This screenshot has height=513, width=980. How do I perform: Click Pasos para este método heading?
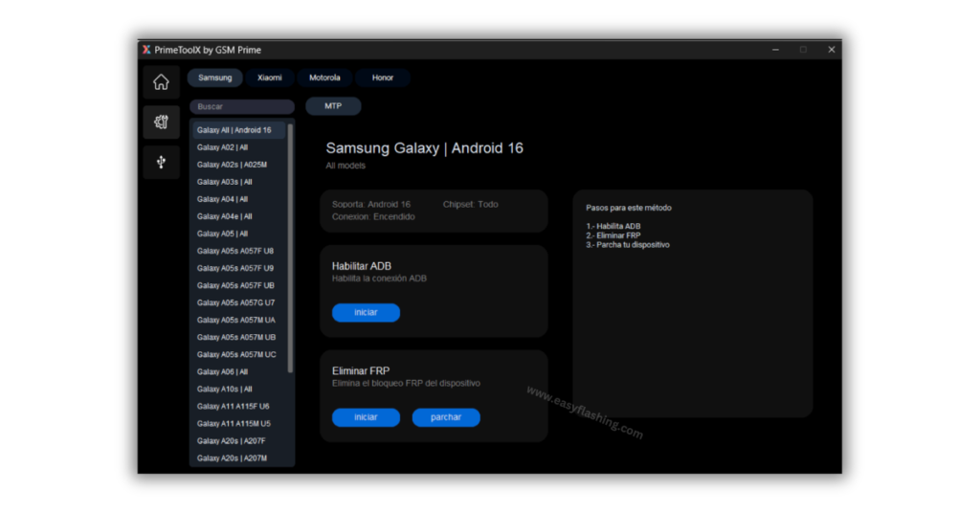[x=629, y=208]
